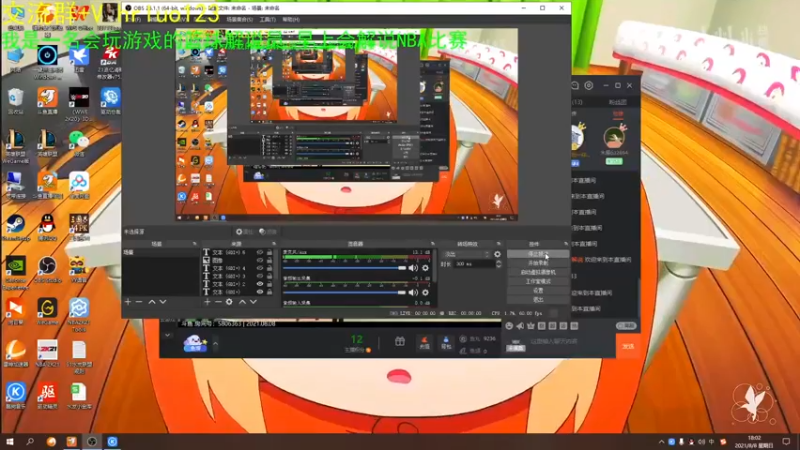800x450 pixels.
Task: Mute the 麦克风/Aux audio channel
Action: [413, 268]
